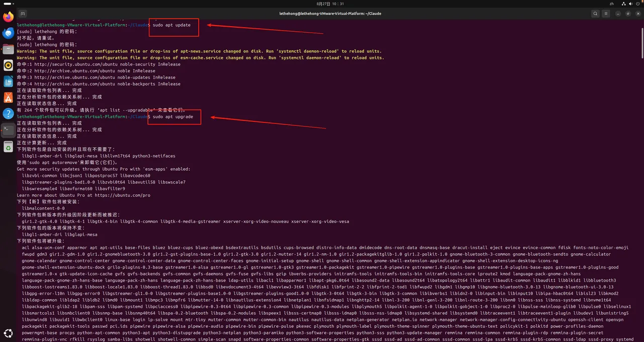644x342 pixels.
Task: Open LibreOffice Writer from the dock
Action: 8,82
